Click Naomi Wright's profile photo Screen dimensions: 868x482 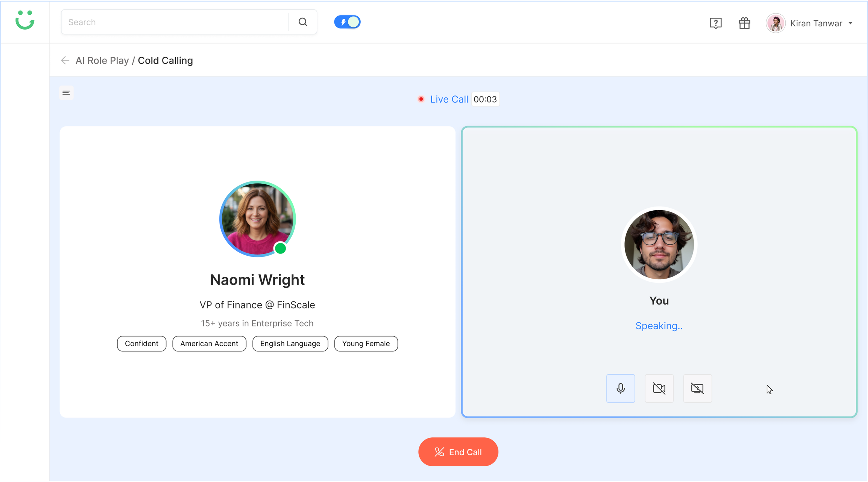(257, 219)
